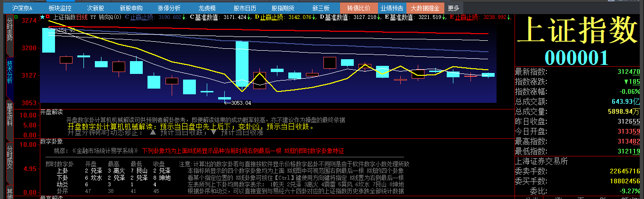644x199 pixels.
Task: Click the 开盘解读 panel title
Action: point(52,112)
